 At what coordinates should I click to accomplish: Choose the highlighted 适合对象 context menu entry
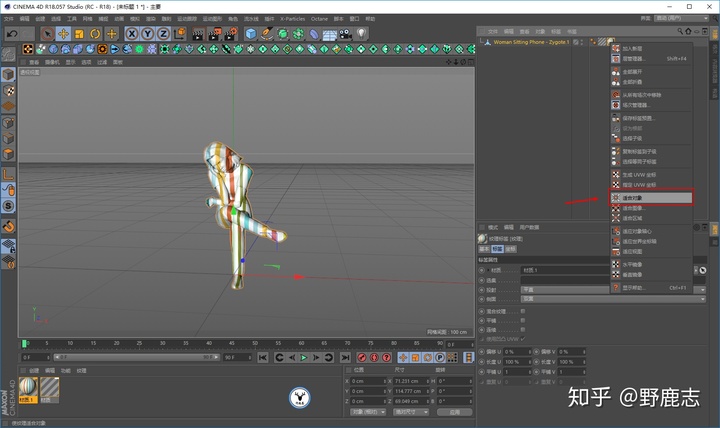pos(651,198)
